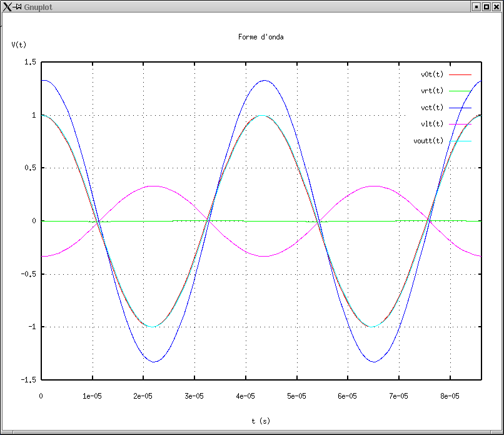This screenshot has width=504, height=435.
Task: Click the 4e-05 x-axis tick label
Action: tap(245, 396)
